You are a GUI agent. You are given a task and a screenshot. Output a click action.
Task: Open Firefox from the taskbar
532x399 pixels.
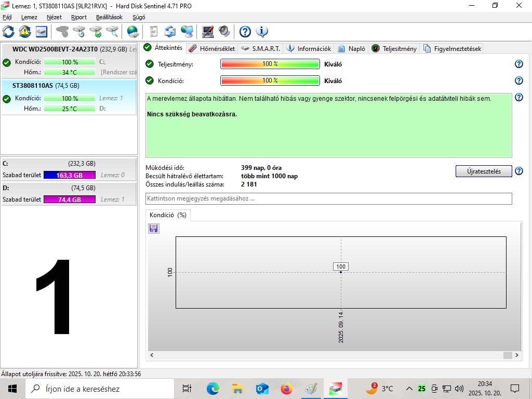[286, 389]
